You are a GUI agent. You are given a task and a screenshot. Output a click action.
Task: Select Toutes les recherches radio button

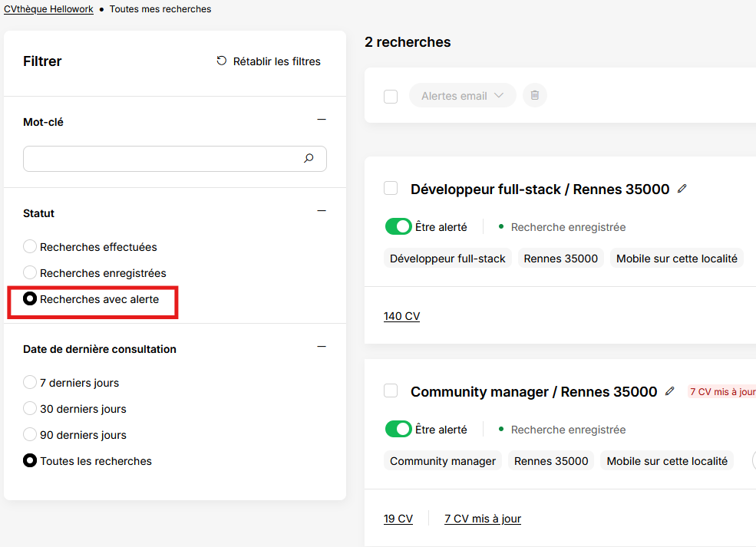(30, 461)
